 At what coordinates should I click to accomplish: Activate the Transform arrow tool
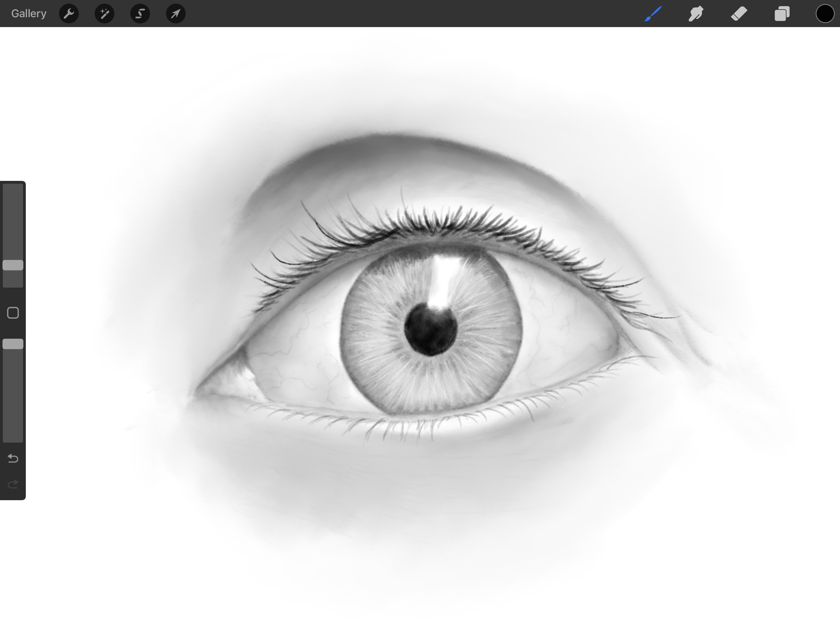pos(176,14)
